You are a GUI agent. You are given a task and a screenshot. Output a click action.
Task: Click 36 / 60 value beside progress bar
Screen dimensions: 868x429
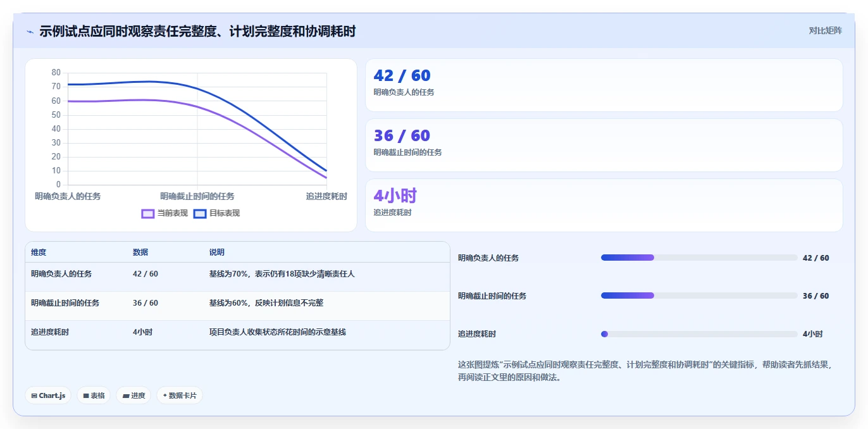(815, 296)
